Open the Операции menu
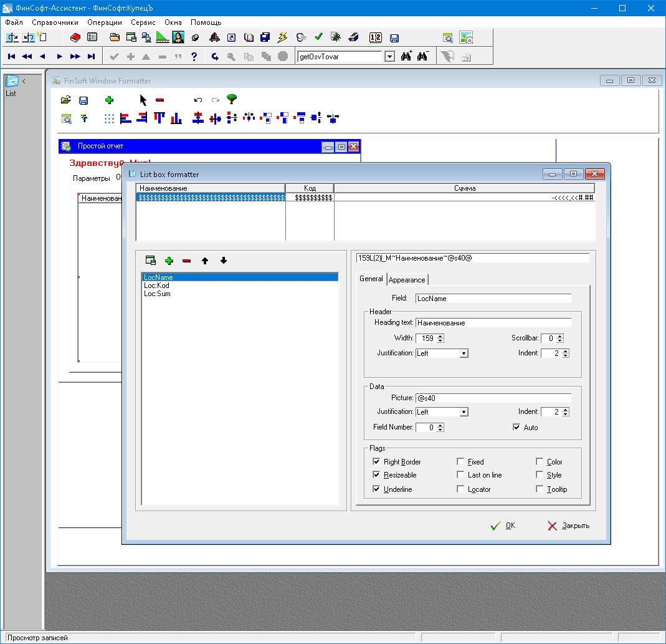Viewport: 666px width, 644px height. (105, 22)
